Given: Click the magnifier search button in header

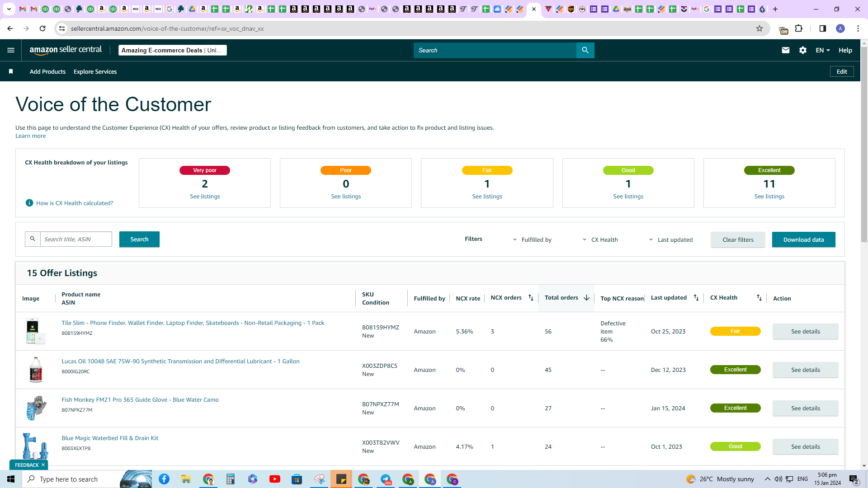Looking at the screenshot, I should coord(585,50).
